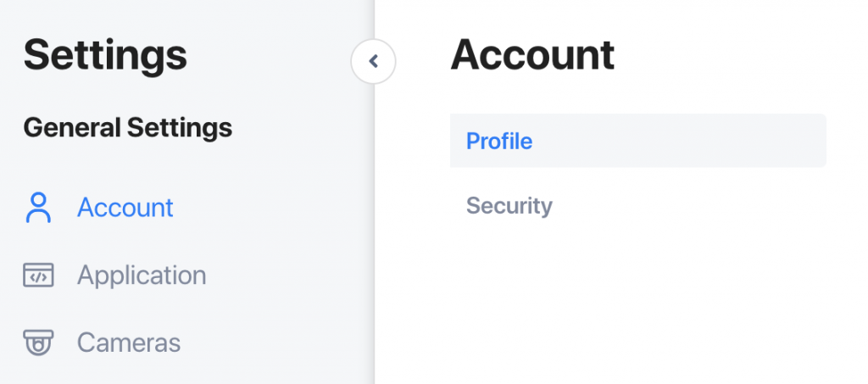This screenshot has height=384, width=868.
Task: Collapse the Settings sidebar with the chevron
Action: [373, 61]
